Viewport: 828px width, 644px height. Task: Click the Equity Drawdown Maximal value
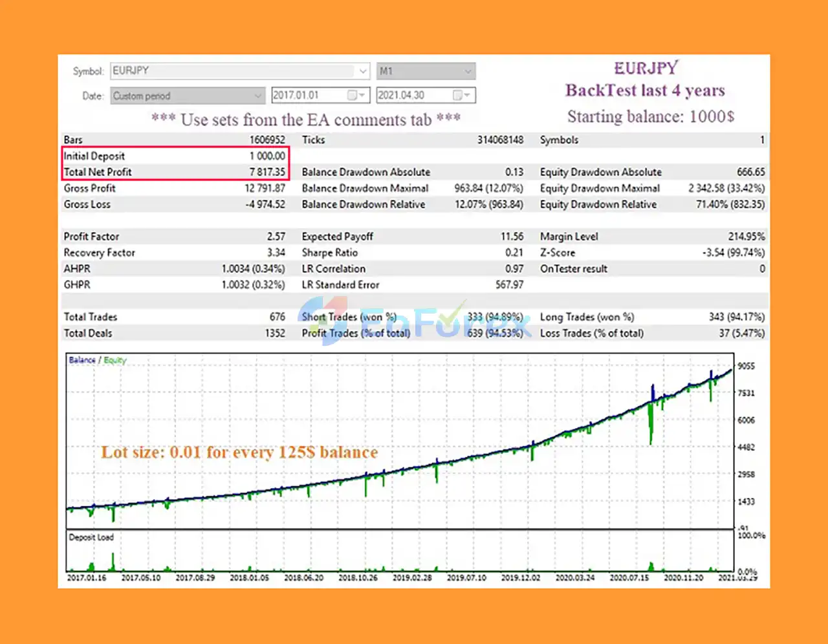click(726, 188)
